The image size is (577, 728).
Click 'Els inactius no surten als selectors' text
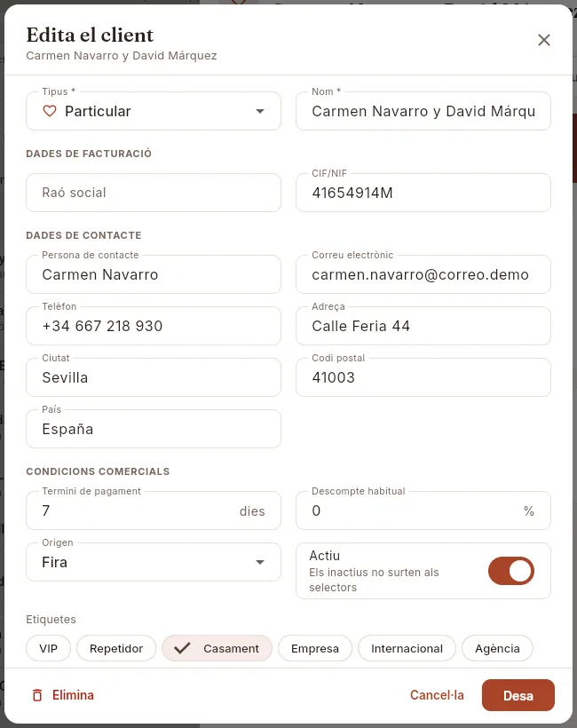click(374, 580)
